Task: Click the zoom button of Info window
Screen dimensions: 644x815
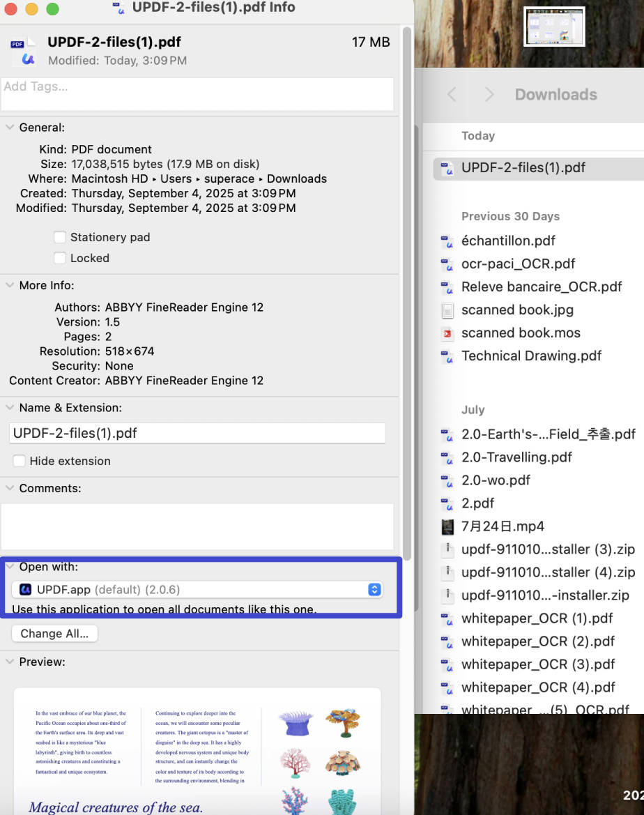Action: [52, 9]
